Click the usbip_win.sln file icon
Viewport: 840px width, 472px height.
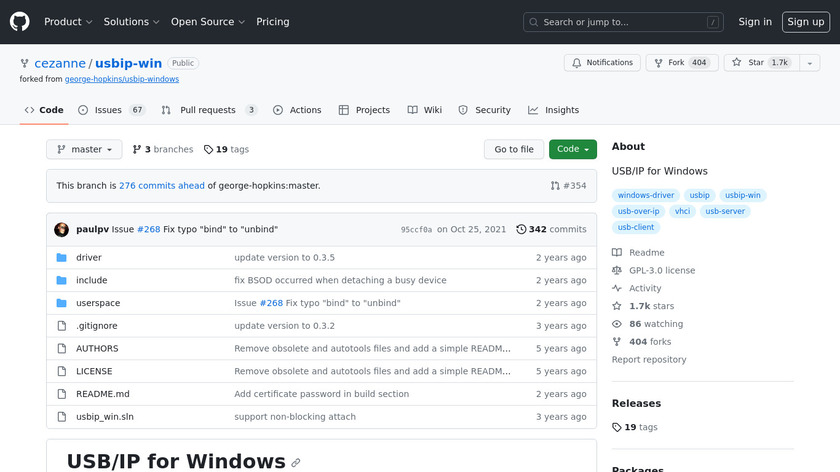(62, 417)
